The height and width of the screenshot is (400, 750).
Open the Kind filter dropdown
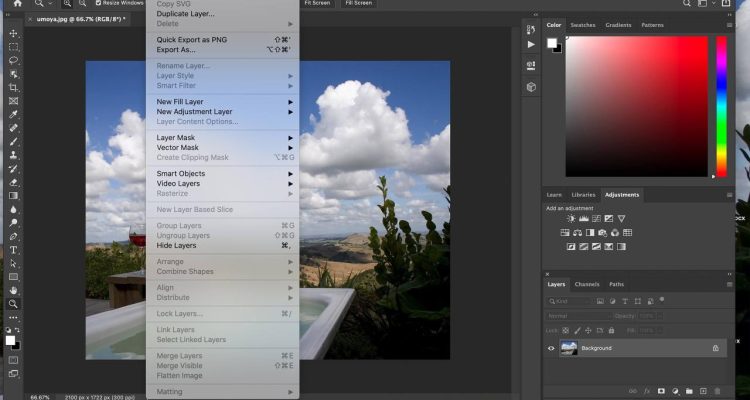point(569,301)
